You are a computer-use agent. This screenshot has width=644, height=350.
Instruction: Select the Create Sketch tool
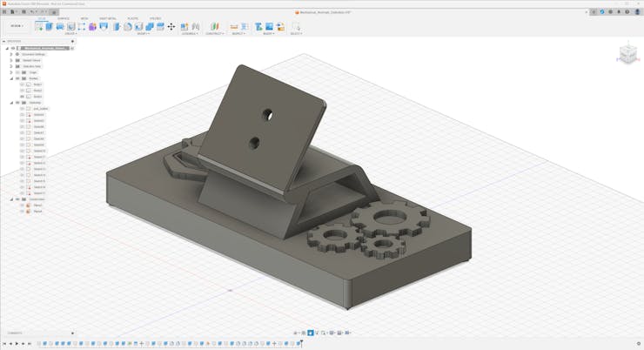point(37,27)
